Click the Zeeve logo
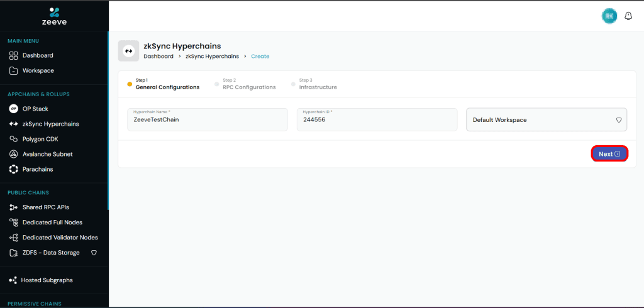Image resolution: width=644 pixels, height=308 pixels. click(54, 16)
